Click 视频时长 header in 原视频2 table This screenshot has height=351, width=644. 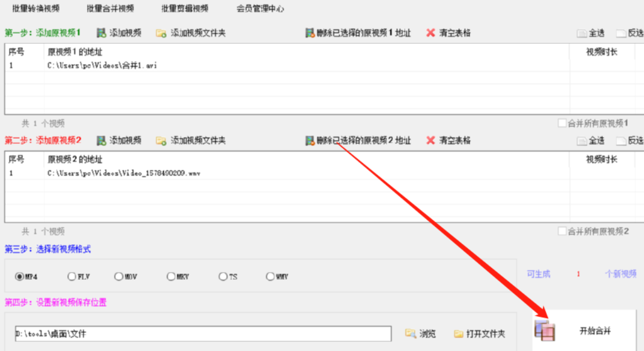[x=601, y=159]
